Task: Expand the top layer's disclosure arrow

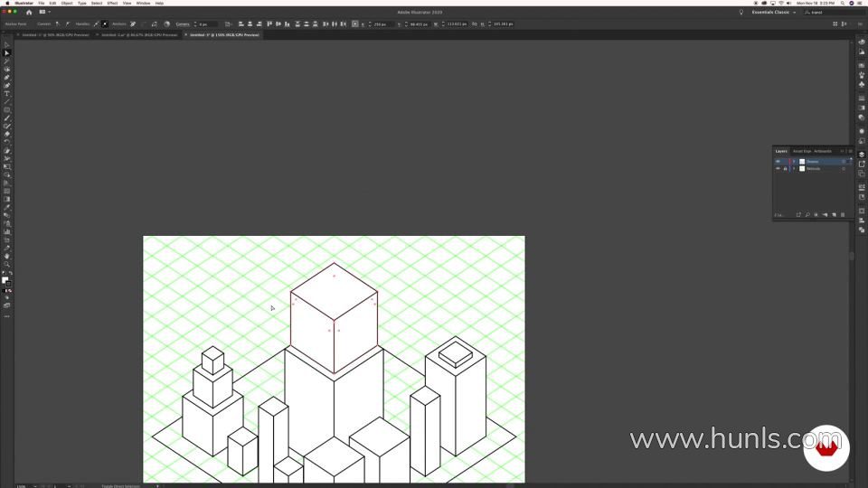Action: click(794, 162)
